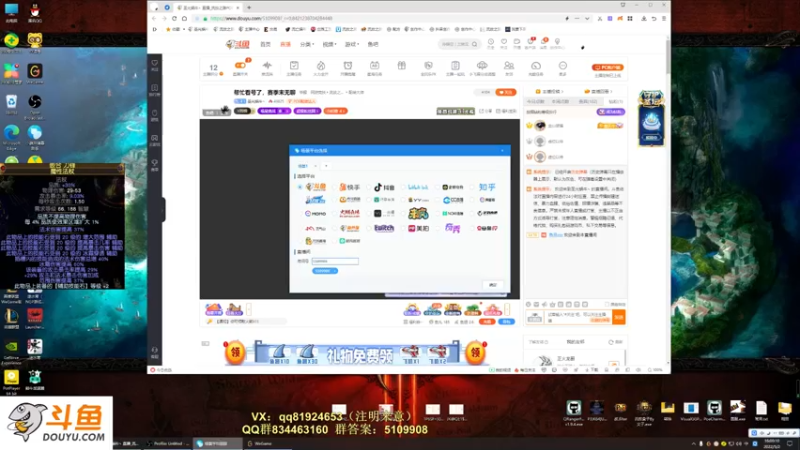
Task: Select the Douyu platform radio button
Action: pos(300,187)
